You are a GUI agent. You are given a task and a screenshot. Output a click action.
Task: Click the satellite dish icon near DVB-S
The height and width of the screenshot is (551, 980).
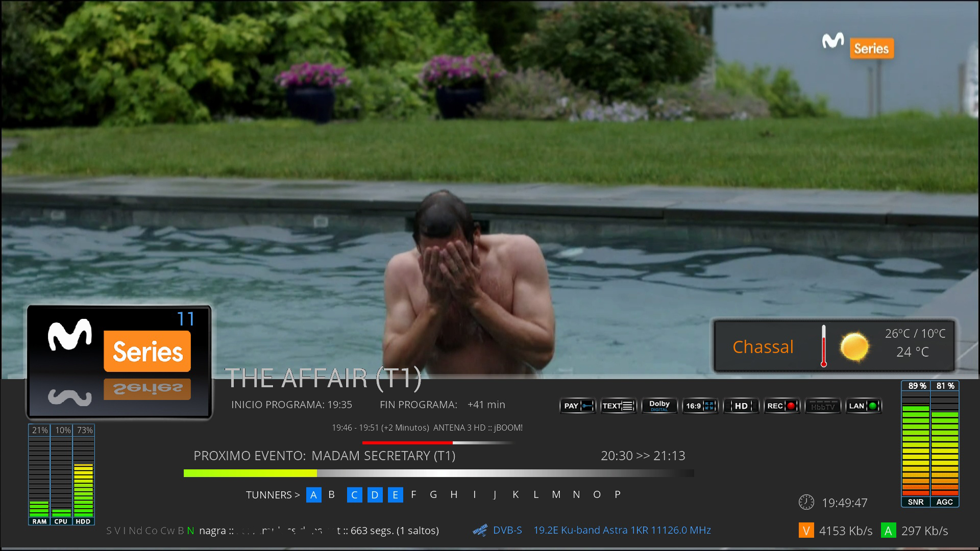click(x=480, y=531)
